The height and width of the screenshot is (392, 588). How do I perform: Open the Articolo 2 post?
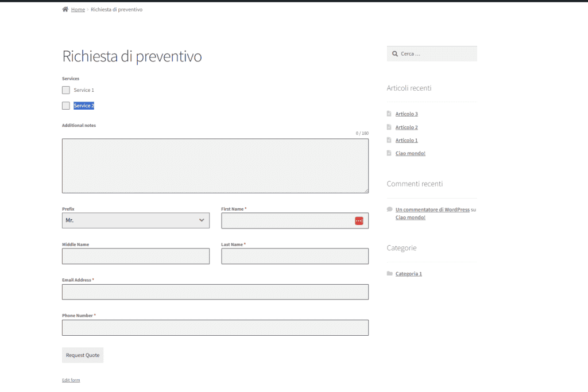(x=407, y=127)
